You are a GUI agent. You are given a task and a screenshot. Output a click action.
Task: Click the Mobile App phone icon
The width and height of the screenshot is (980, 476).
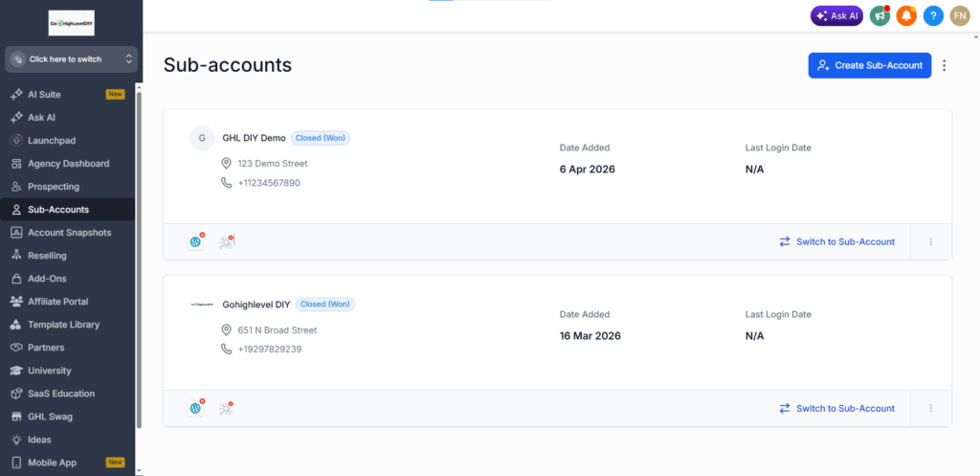click(x=17, y=463)
